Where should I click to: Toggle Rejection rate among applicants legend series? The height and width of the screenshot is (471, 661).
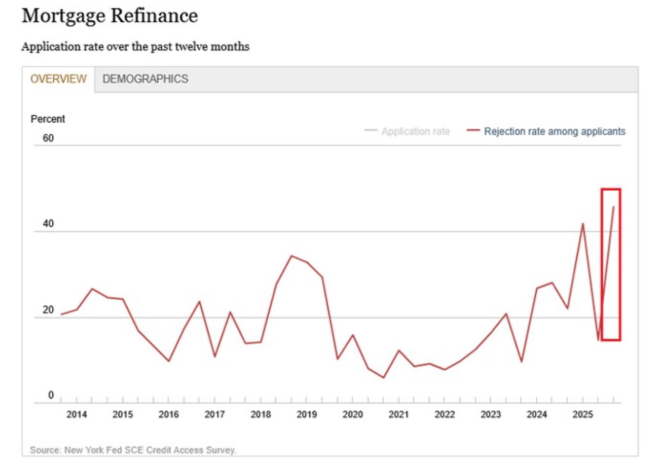click(554, 131)
